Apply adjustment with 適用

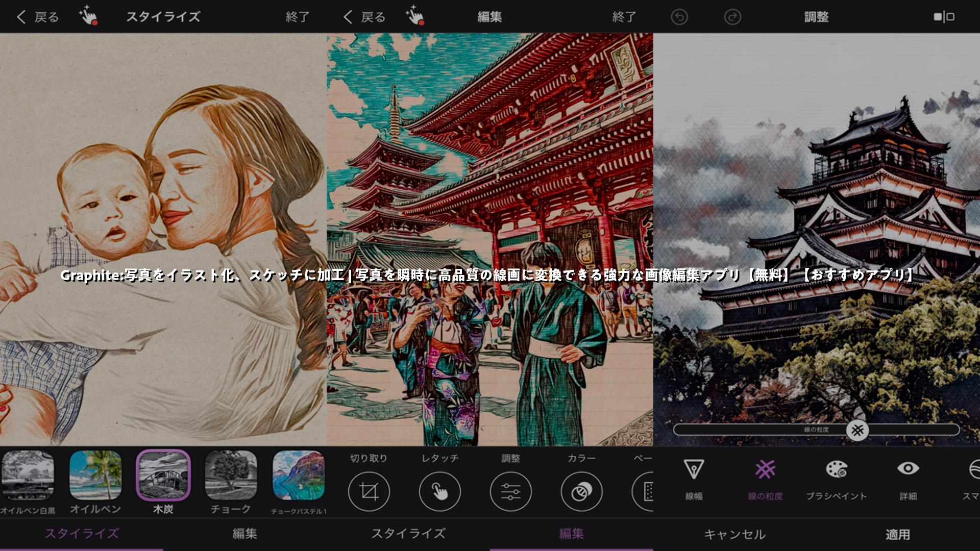point(898,534)
